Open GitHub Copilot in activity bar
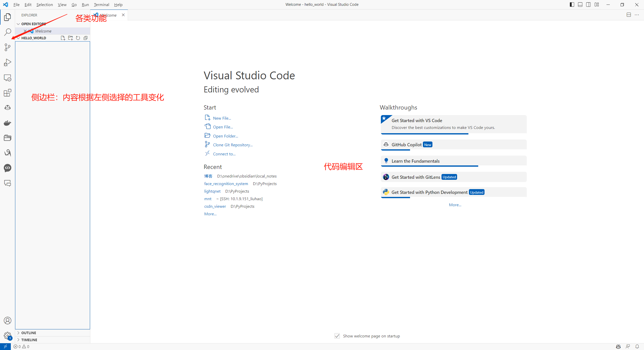The width and height of the screenshot is (644, 350). 8,108
